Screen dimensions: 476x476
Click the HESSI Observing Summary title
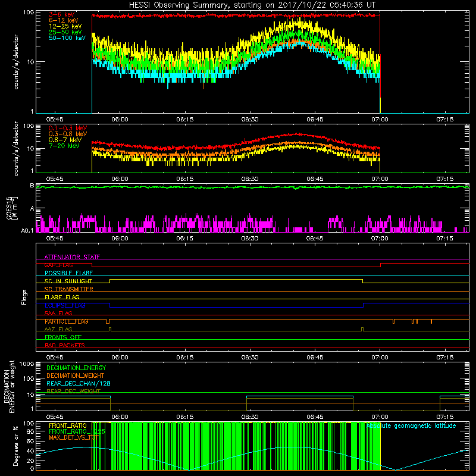click(252, 5)
